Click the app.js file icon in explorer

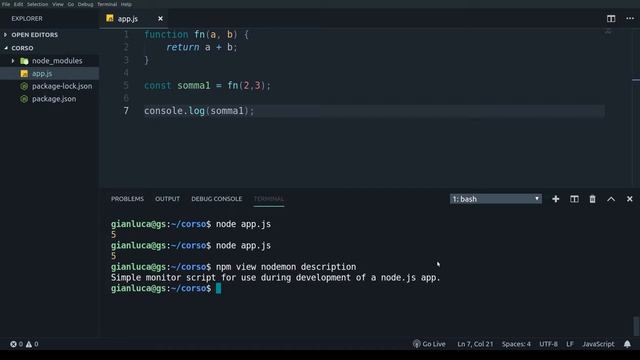pos(24,73)
